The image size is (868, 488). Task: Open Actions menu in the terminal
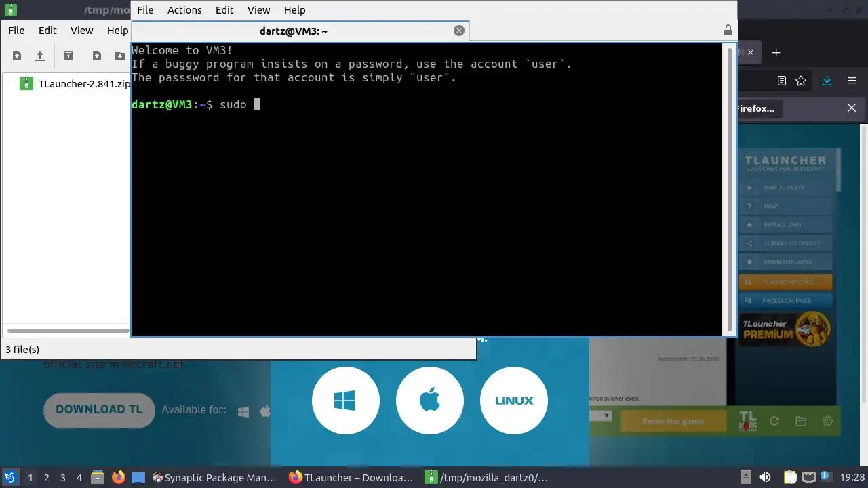tap(184, 10)
